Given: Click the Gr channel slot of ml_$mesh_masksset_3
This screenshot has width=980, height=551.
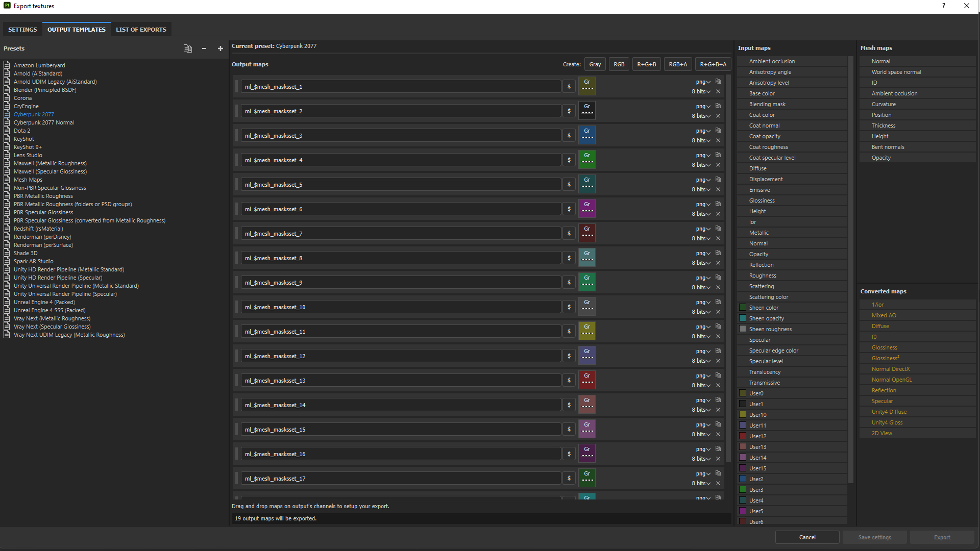Looking at the screenshot, I should tap(587, 135).
